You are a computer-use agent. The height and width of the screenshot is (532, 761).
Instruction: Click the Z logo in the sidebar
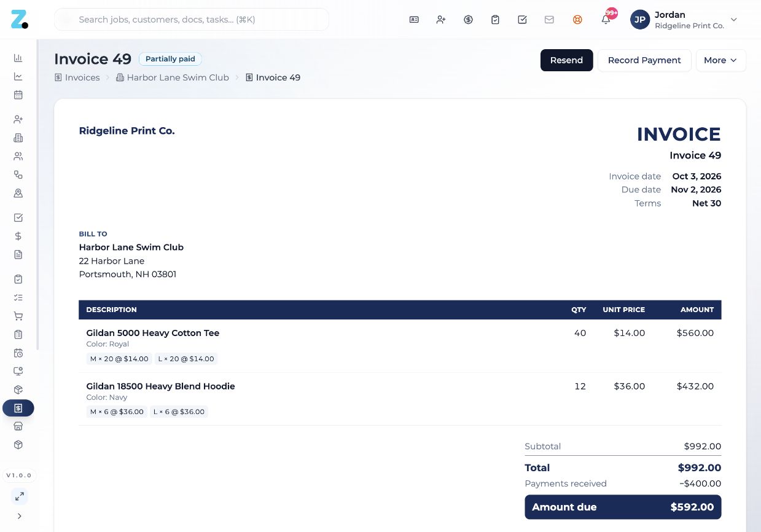click(x=19, y=19)
